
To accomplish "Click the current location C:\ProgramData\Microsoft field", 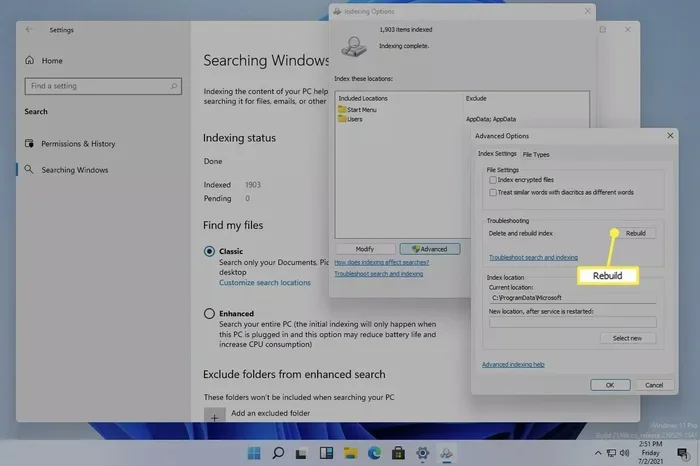I will pyautogui.click(x=572, y=298).
